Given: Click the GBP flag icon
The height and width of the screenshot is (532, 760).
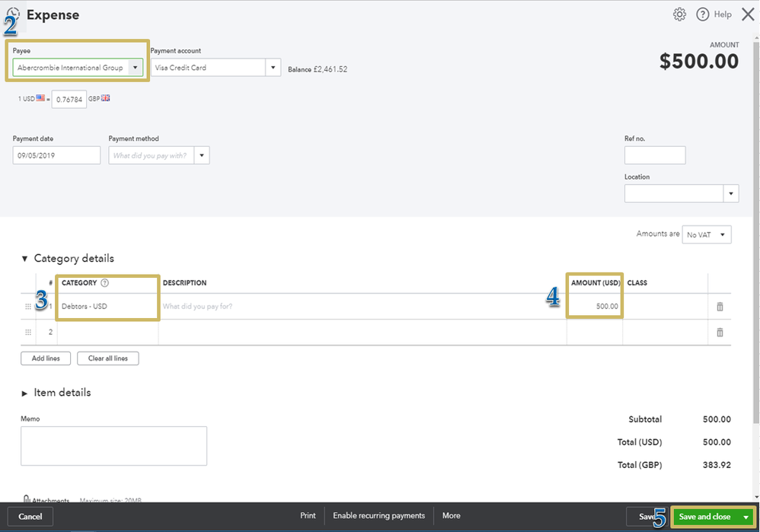Looking at the screenshot, I should click(x=105, y=98).
